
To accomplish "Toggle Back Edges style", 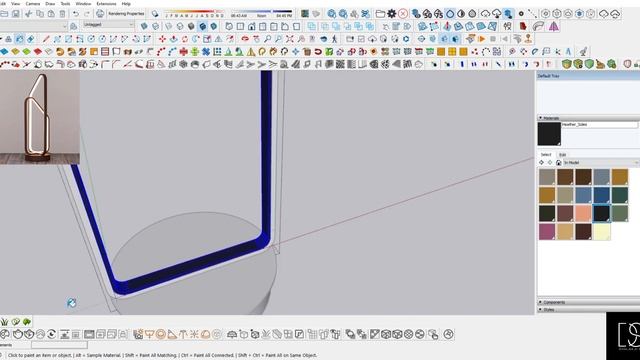I will 156,27.
